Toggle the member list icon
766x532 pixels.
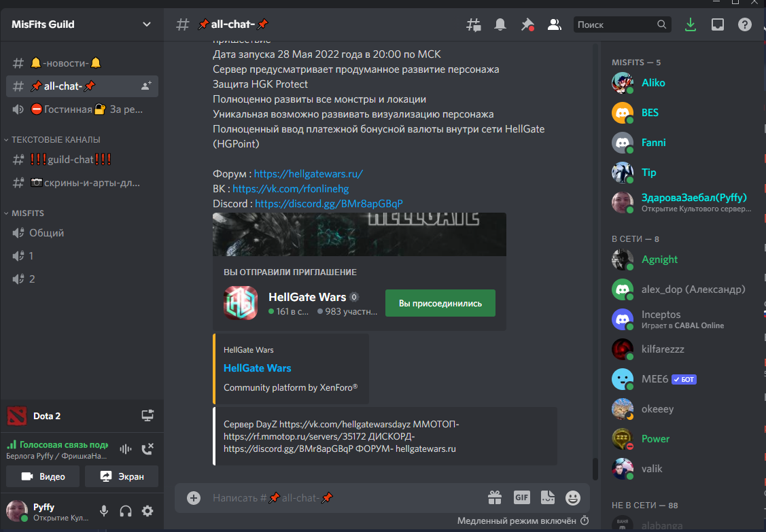click(x=554, y=24)
